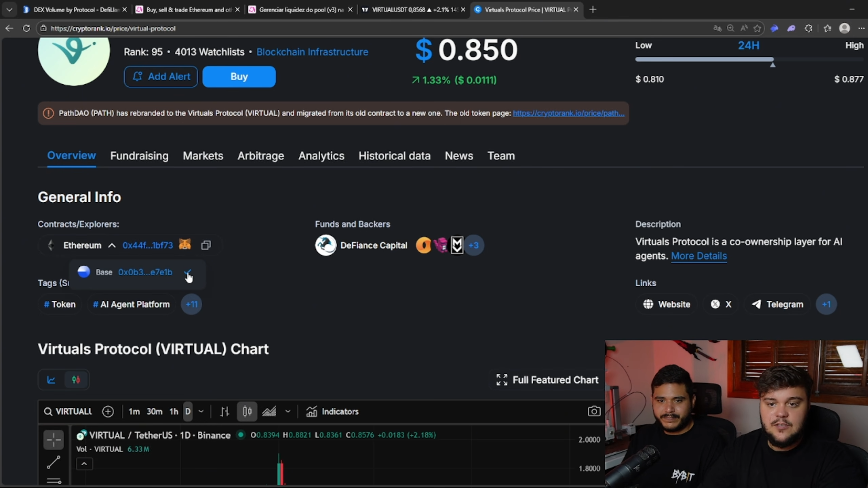
Task: Open the project X profile link
Action: (721, 304)
